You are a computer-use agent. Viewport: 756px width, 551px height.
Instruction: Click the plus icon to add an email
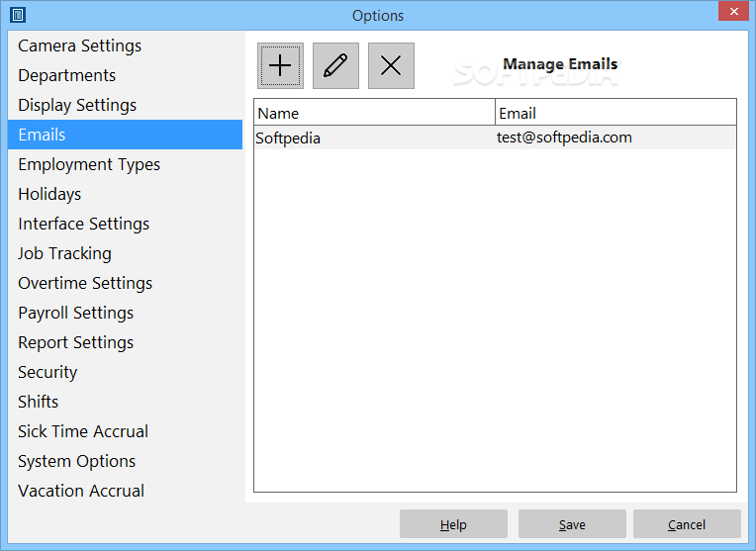click(x=280, y=65)
